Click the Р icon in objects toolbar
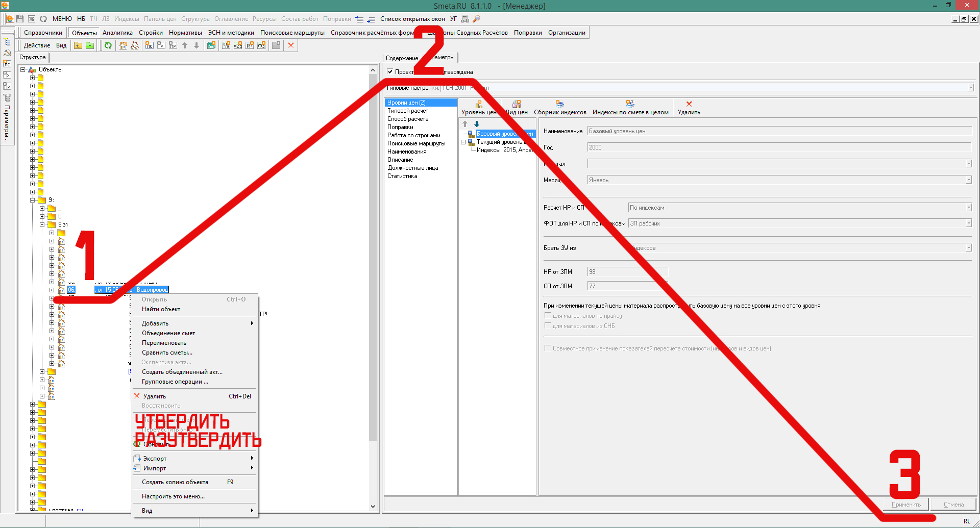 pyautogui.click(x=161, y=45)
